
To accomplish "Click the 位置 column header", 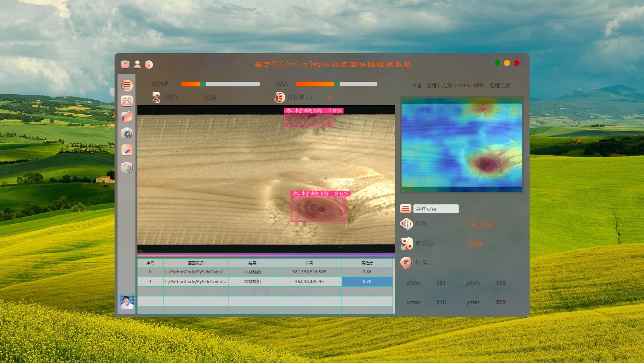I will (x=309, y=263).
